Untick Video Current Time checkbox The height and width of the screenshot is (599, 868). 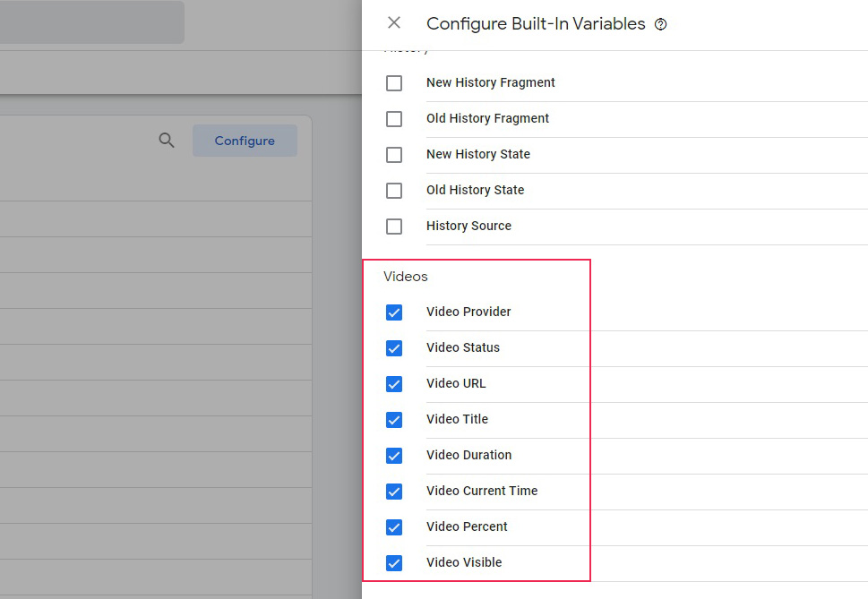[394, 492]
